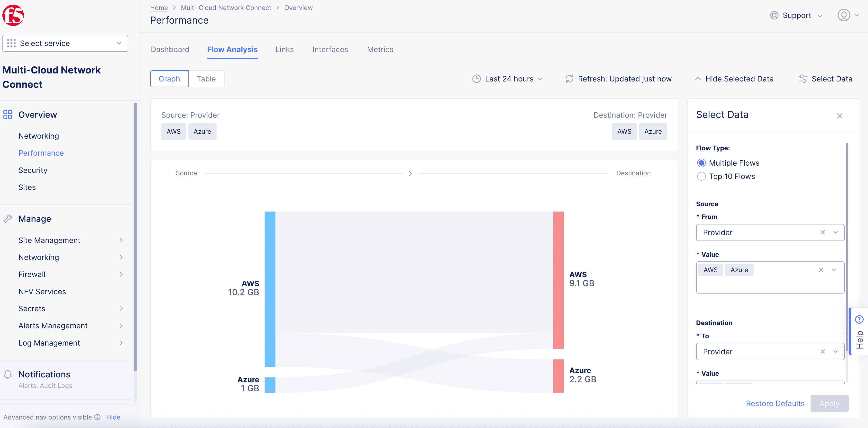Click the Overview grid icon in sidebar
Viewport: 868px width, 428px height.
(x=8, y=115)
